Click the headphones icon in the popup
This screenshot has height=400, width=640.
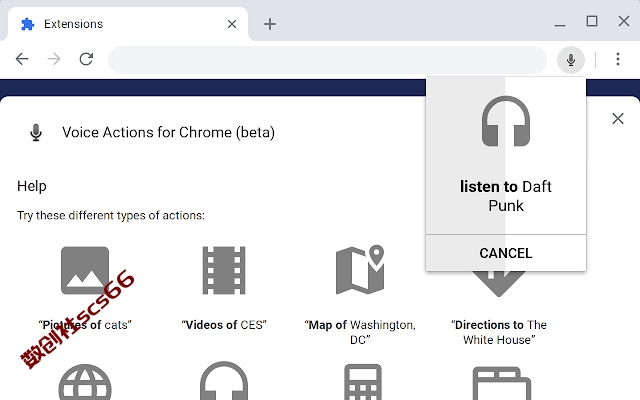pos(506,121)
